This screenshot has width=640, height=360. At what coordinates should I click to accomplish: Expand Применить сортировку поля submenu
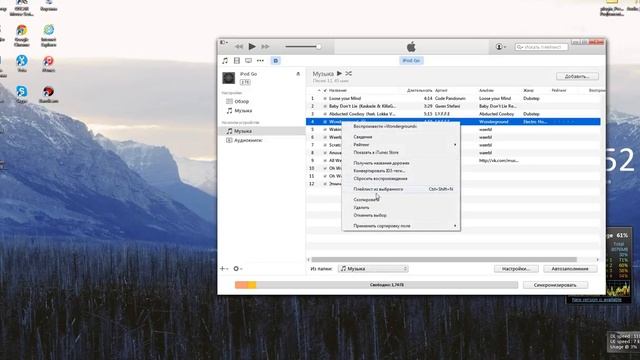tap(401, 226)
